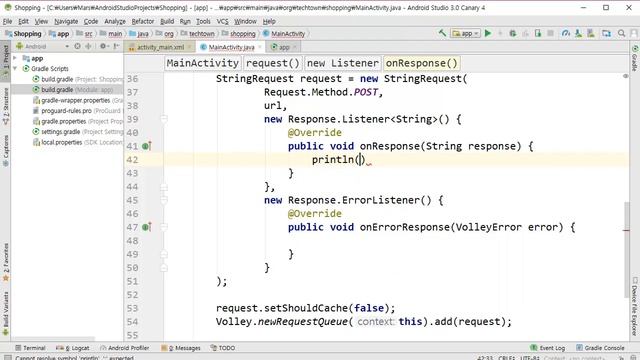The width and height of the screenshot is (640, 360).
Task: Click the Make Project hammer icon
Action: (442, 33)
